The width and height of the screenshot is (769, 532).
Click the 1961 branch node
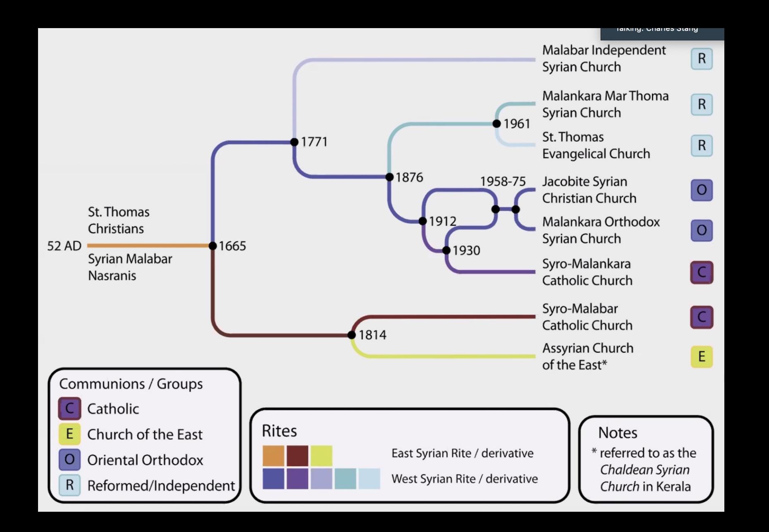(497, 124)
